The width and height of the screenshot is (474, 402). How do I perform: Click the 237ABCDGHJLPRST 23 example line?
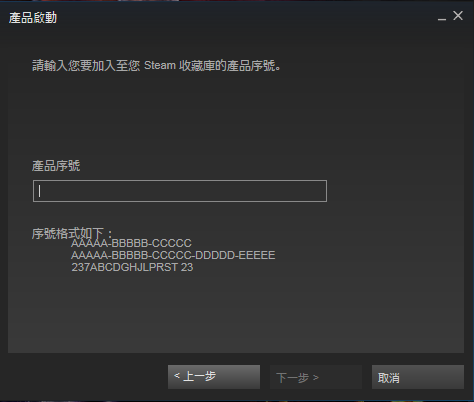(132, 267)
